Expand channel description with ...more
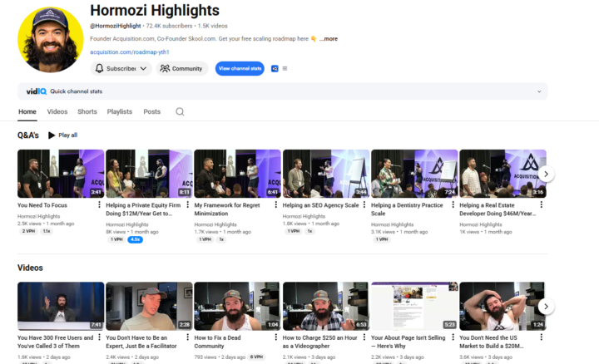Viewport: 599px width, 364px height. [329, 38]
